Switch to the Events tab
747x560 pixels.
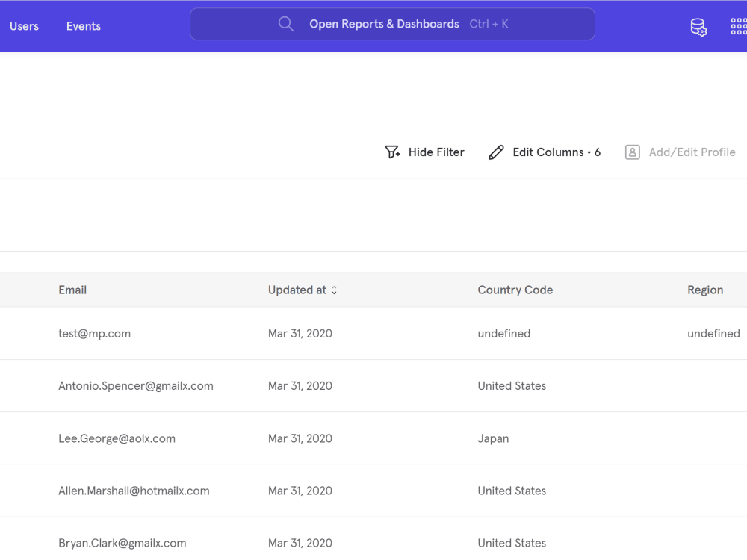tap(83, 26)
